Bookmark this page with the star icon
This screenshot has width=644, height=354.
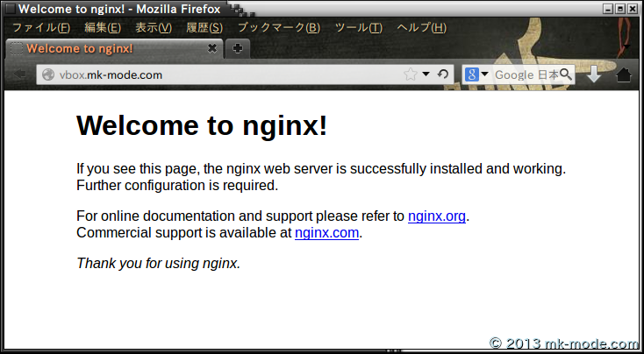[x=410, y=74]
